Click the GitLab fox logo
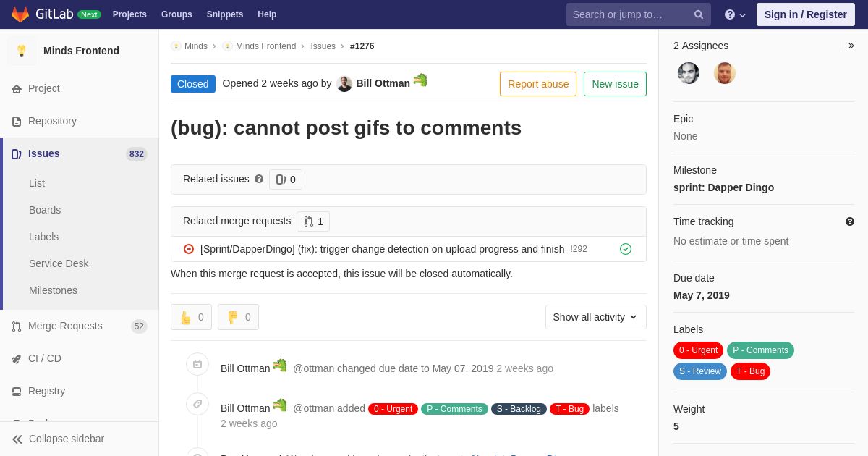This screenshot has height=456, width=868. click(20, 14)
